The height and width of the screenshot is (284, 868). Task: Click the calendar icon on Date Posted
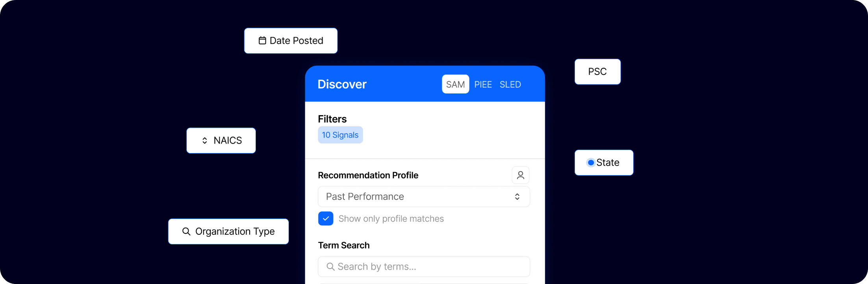pyautogui.click(x=262, y=41)
